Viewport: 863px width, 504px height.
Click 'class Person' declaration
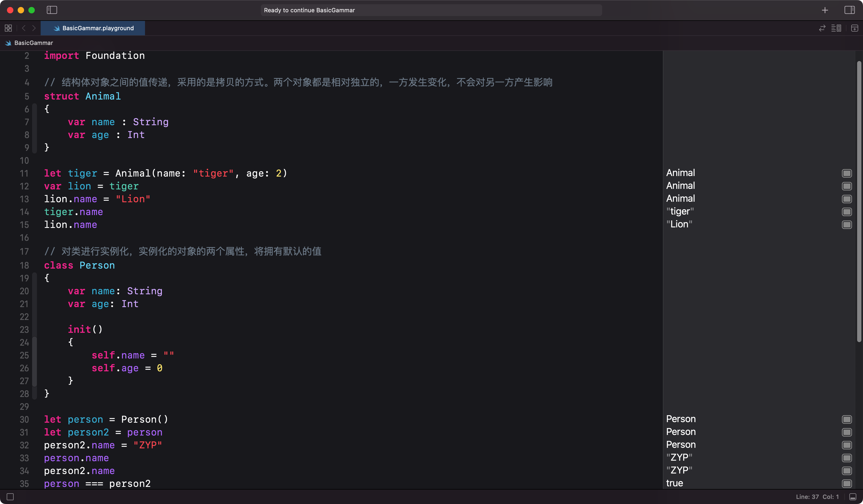pos(79,265)
